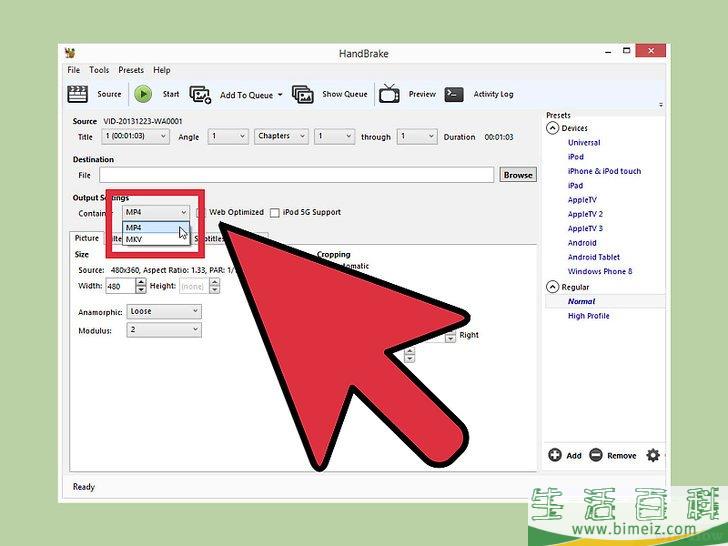The width and height of the screenshot is (728, 546).
Task: Click the Preview television icon
Action: 389,94
